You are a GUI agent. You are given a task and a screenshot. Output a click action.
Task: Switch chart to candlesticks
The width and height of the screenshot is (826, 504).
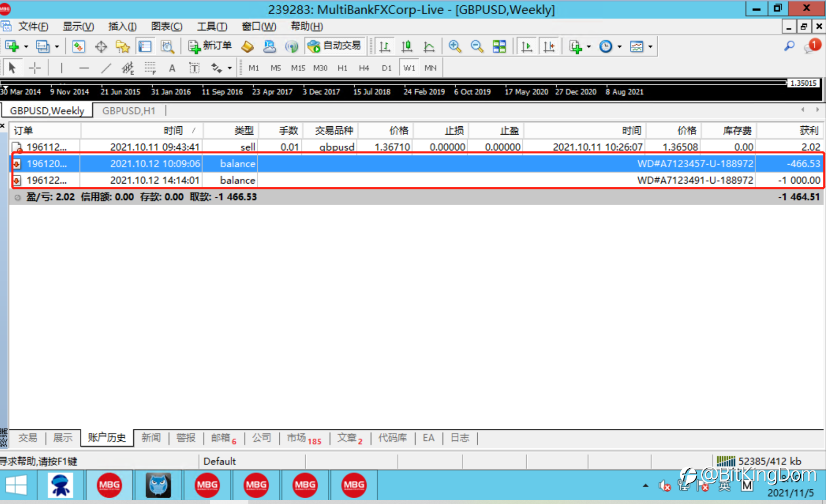click(407, 46)
